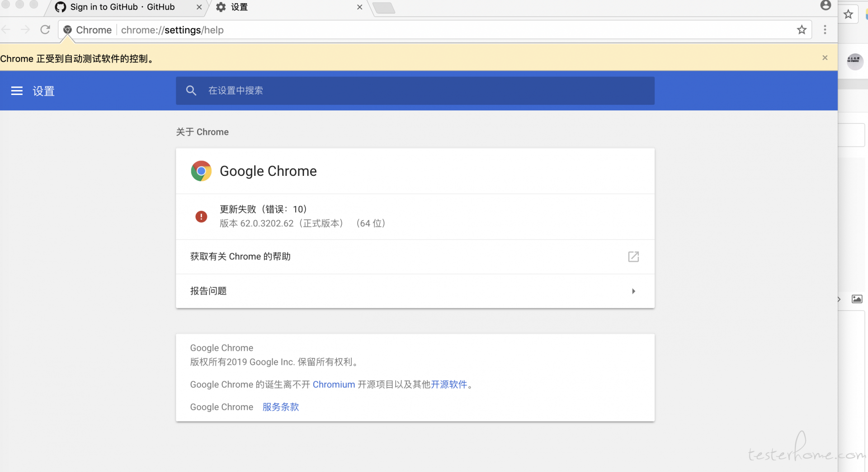Screen dimensions: 868x472
Task: Open the 服务条款 link
Action: (x=281, y=407)
